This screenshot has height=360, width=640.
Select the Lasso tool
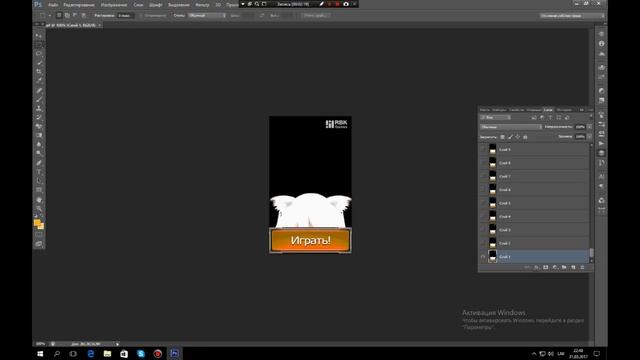pyautogui.click(x=39, y=53)
